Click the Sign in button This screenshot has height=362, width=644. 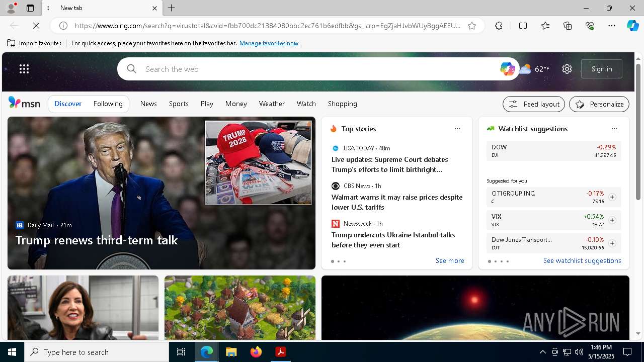click(x=602, y=69)
